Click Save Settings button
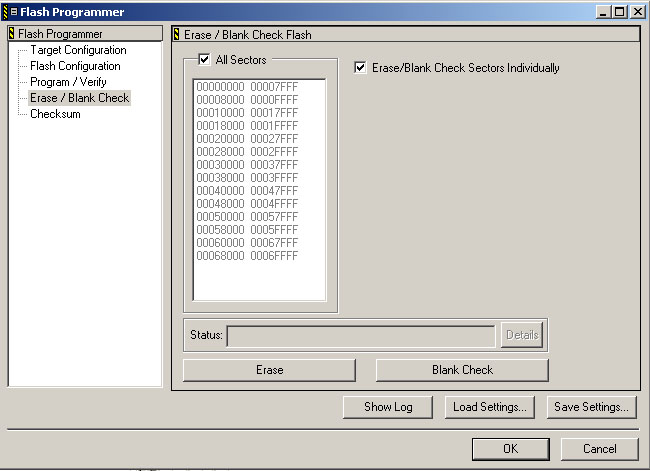The image size is (650, 471). pyautogui.click(x=592, y=407)
